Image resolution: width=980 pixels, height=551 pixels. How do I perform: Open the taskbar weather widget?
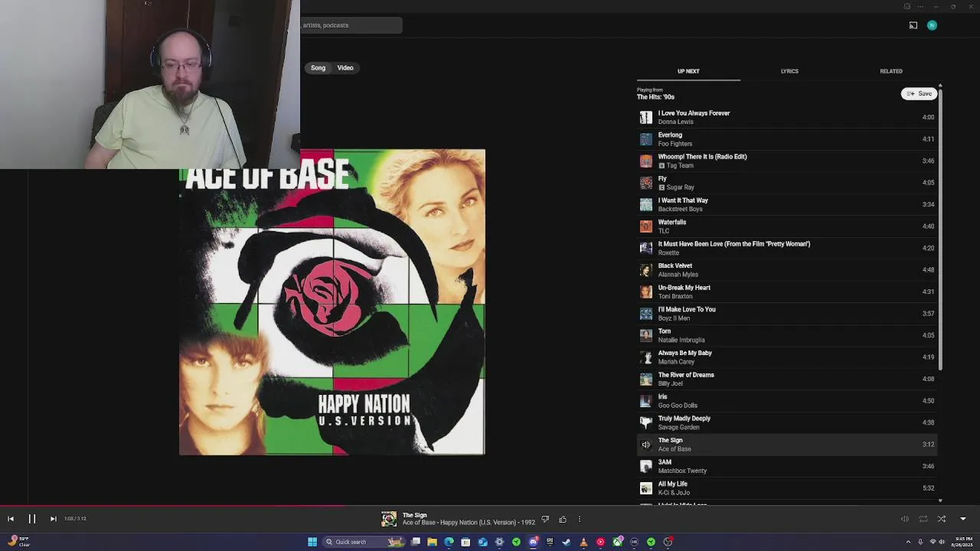point(18,542)
